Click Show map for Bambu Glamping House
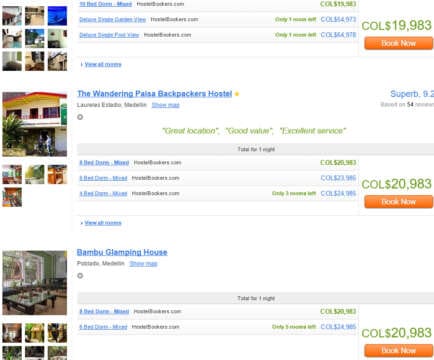This screenshot has height=360, width=434. (x=143, y=264)
